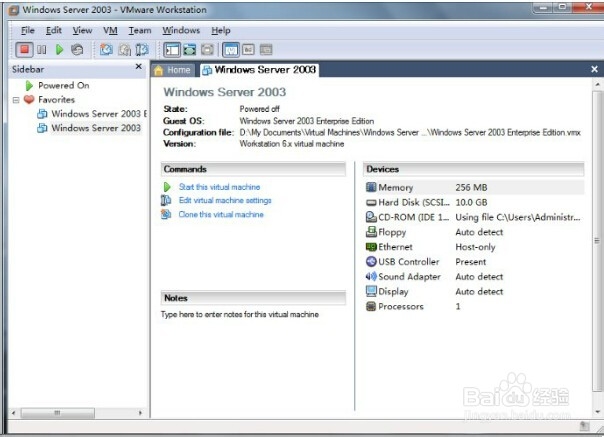The image size is (604, 437).
Task: Select the Appliance View toolbar icon
Action: point(248,50)
